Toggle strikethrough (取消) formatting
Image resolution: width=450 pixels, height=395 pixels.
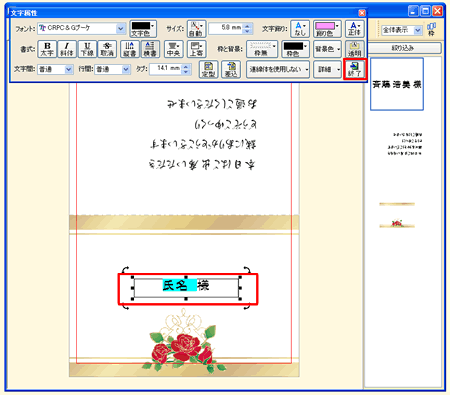click(107, 49)
